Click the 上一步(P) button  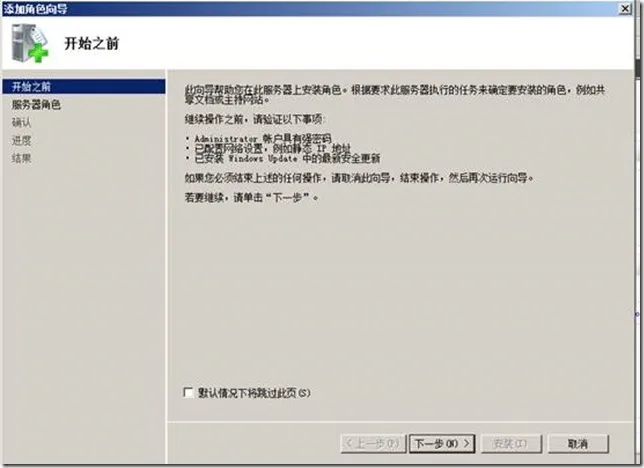point(373,444)
